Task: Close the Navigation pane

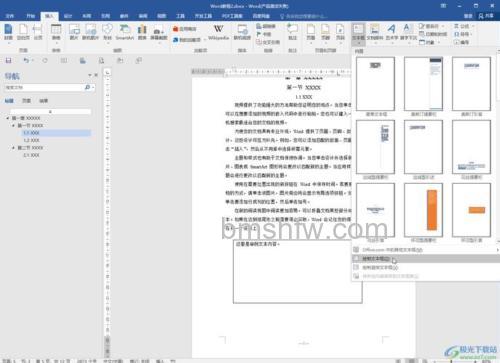Action: click(x=96, y=75)
